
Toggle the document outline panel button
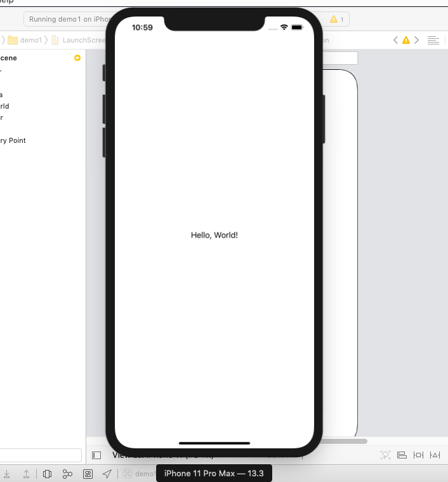pos(96,455)
